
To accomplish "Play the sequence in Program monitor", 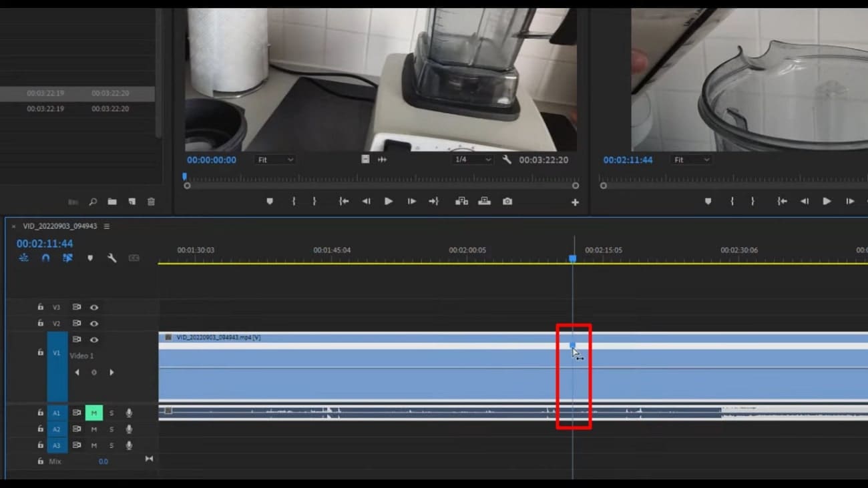I will click(x=827, y=201).
